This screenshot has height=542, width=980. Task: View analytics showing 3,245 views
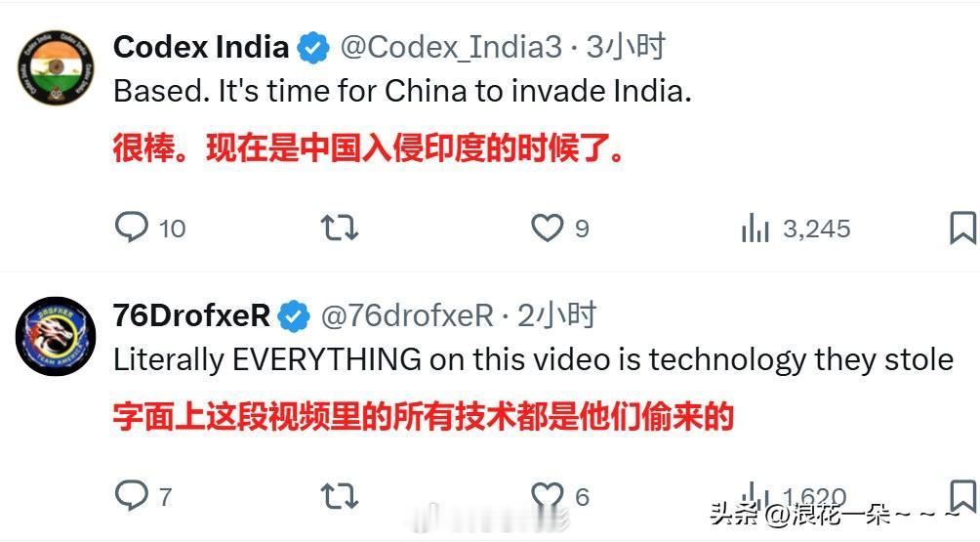coord(796,229)
